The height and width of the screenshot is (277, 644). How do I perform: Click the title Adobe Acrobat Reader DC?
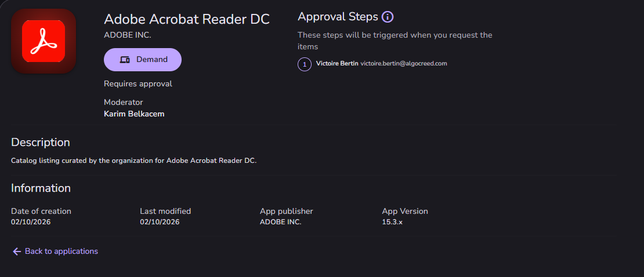[187, 19]
